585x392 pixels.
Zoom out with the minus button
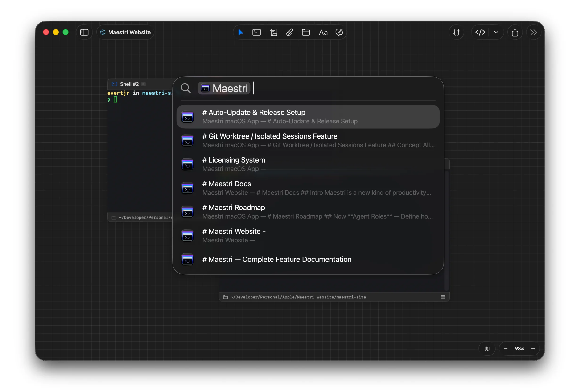pos(506,348)
